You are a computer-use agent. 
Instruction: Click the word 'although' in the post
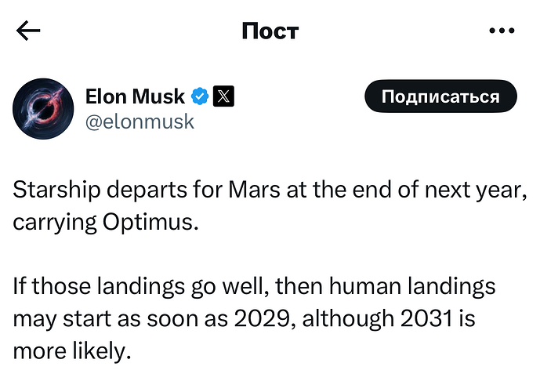348,319
